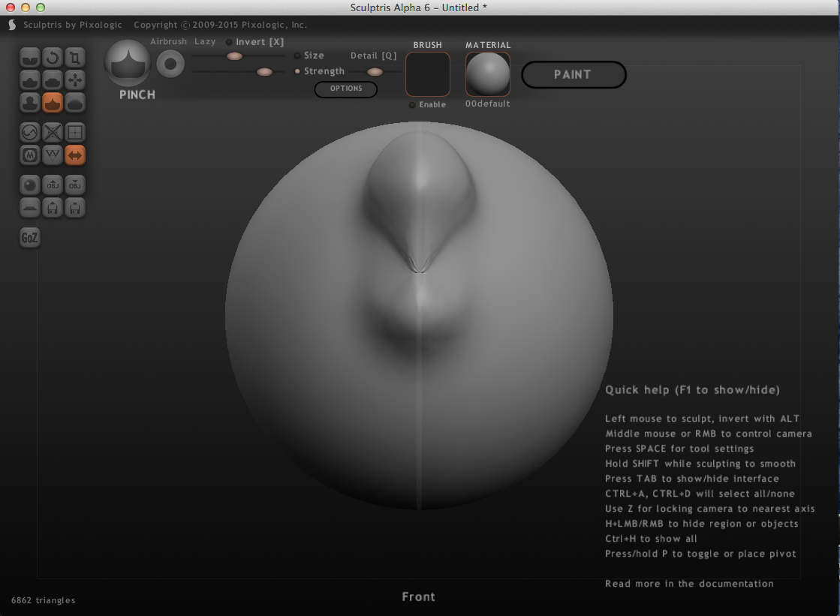Click the Import OBJ icon
This screenshot has width=840, height=616.
53,185
